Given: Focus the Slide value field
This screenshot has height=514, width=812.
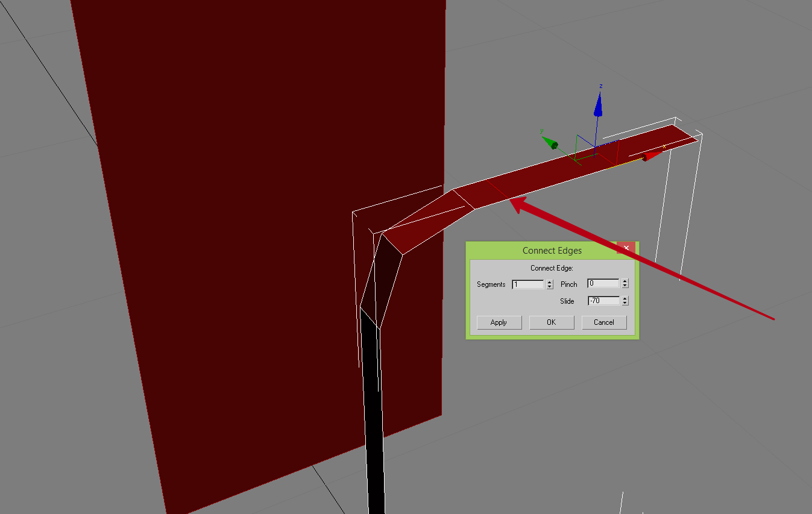Looking at the screenshot, I should 603,300.
